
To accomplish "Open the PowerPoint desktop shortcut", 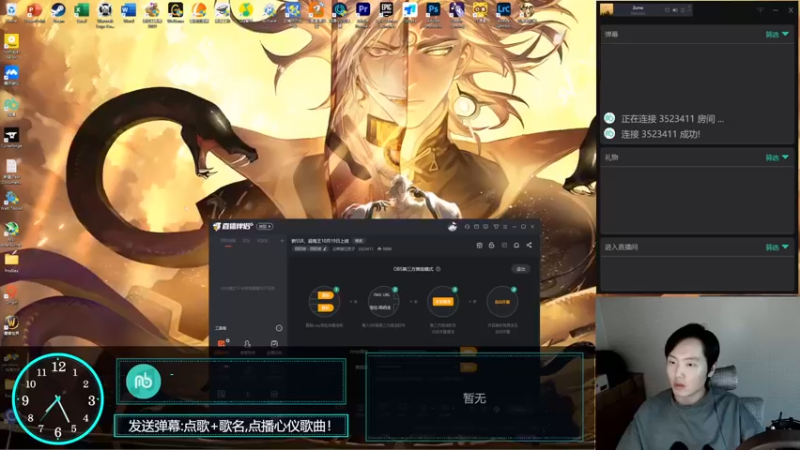I will (34, 10).
